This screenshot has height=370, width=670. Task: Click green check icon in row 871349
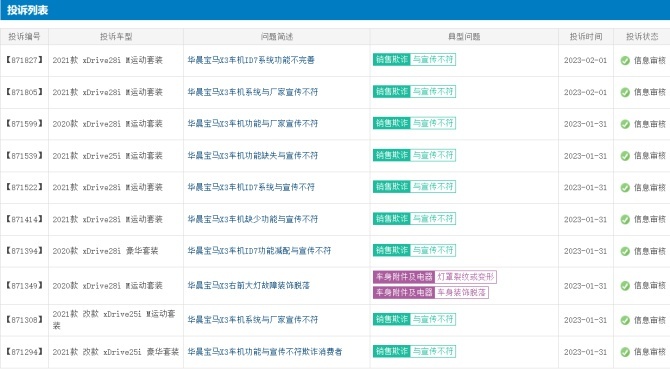(625, 286)
